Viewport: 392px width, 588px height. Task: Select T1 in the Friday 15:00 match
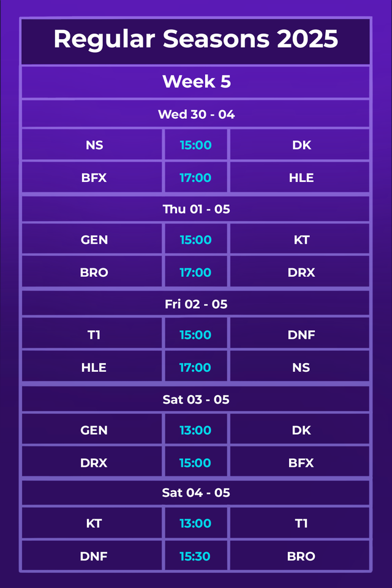tap(94, 335)
